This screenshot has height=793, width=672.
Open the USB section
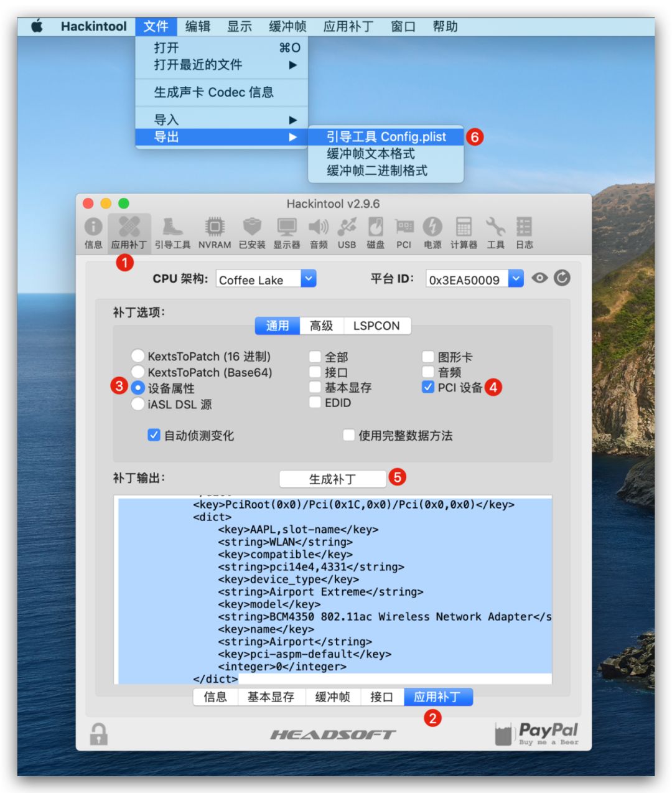tap(347, 233)
